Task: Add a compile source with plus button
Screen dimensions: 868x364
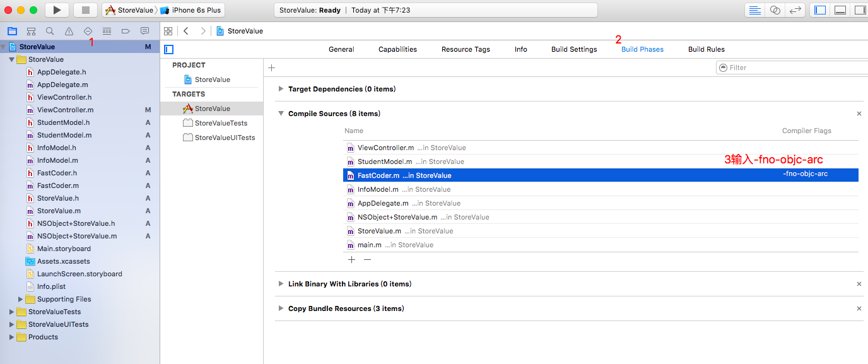Action: (351, 259)
